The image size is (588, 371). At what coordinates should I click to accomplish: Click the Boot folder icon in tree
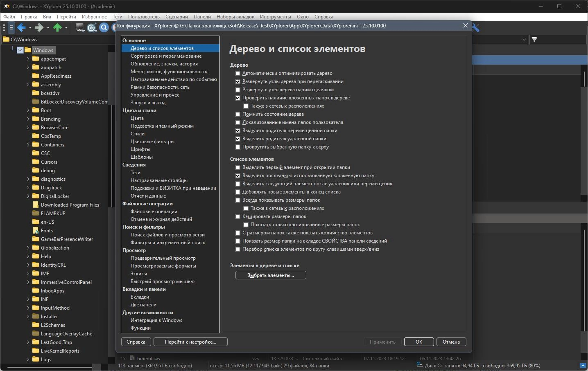point(36,110)
